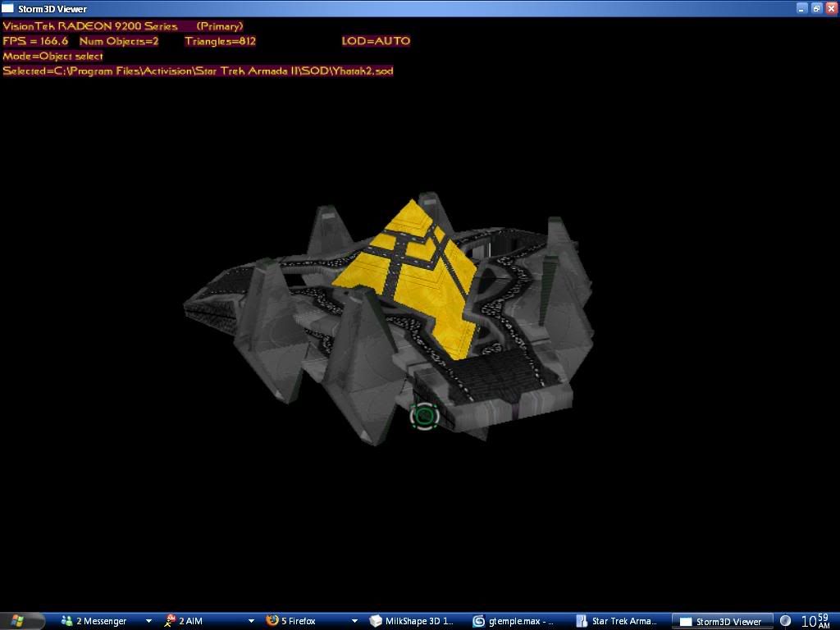Click the 'Num Objects=2' text
840x630 pixels.
pyautogui.click(x=119, y=41)
